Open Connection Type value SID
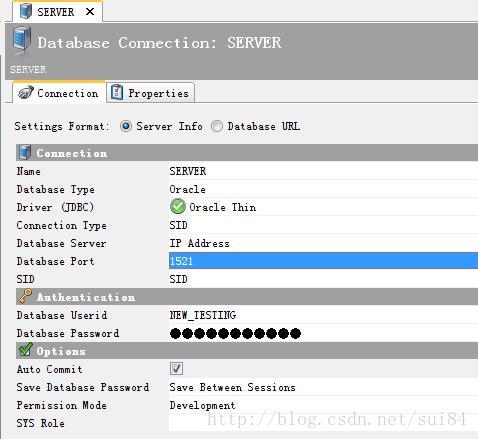 [323, 225]
